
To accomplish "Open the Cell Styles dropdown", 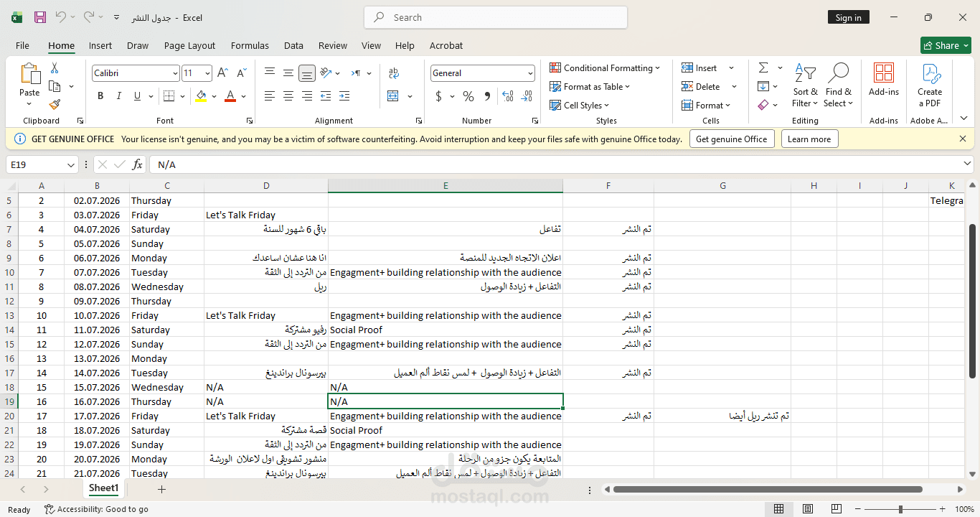I will tap(580, 106).
